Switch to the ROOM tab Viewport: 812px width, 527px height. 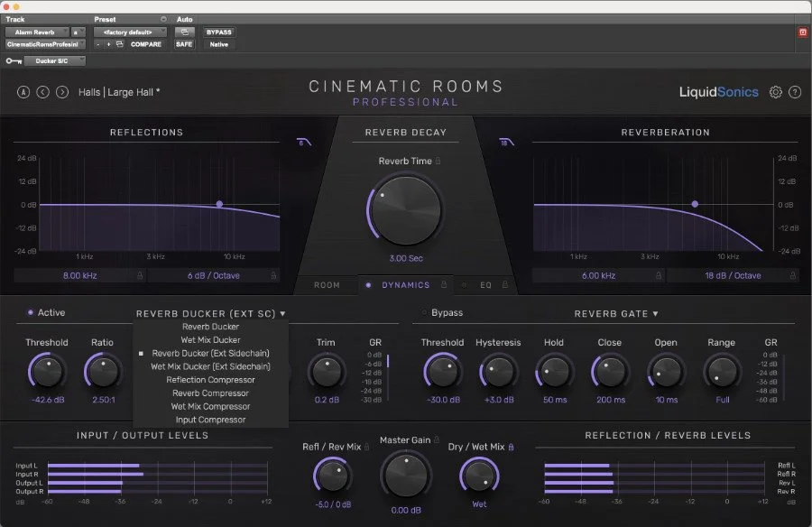[327, 285]
